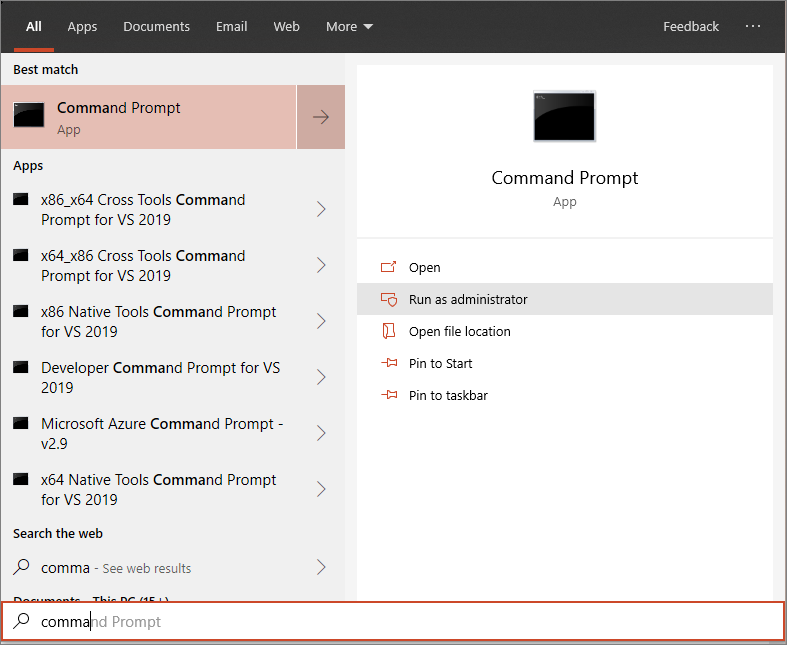This screenshot has height=645, width=787.
Task: Switch to the Apps tab
Action: click(82, 27)
